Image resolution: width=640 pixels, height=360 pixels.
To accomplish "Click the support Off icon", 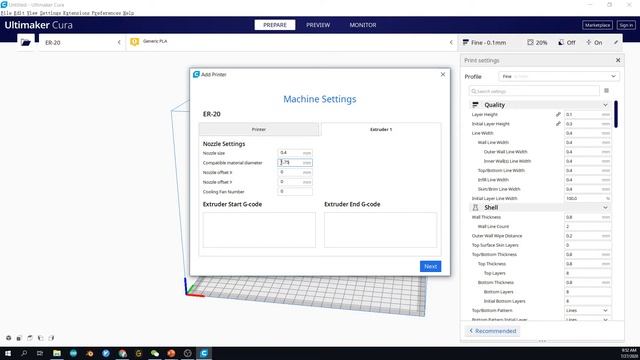I will [561, 42].
